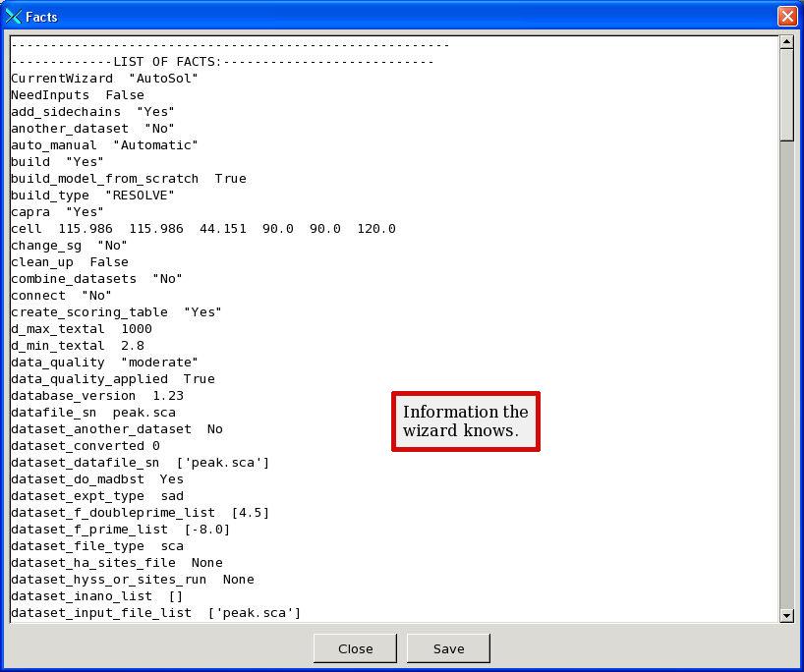This screenshot has height=672, width=804.
Task: Click the dataset_f_doubleprime_list [4.5] line
Action: tap(140, 513)
